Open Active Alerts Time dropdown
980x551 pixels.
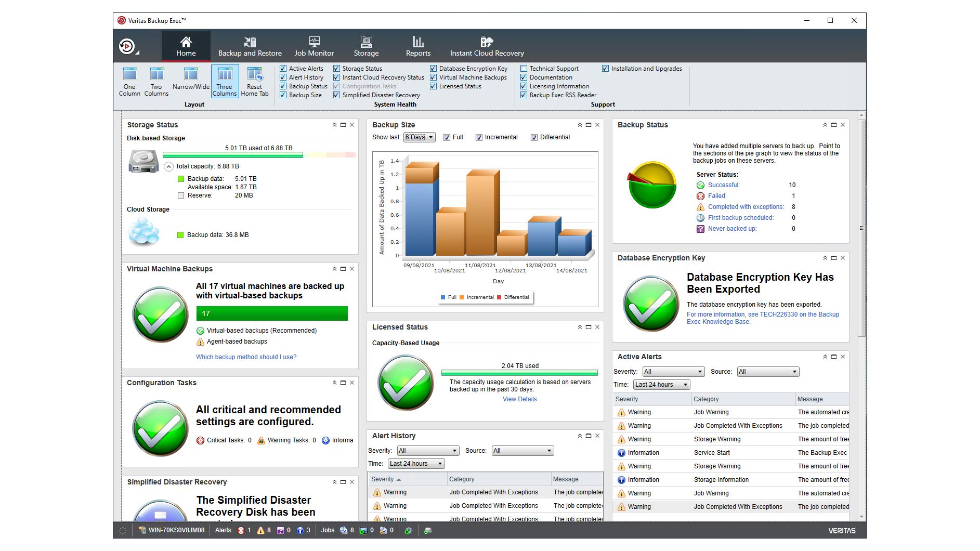click(x=662, y=385)
